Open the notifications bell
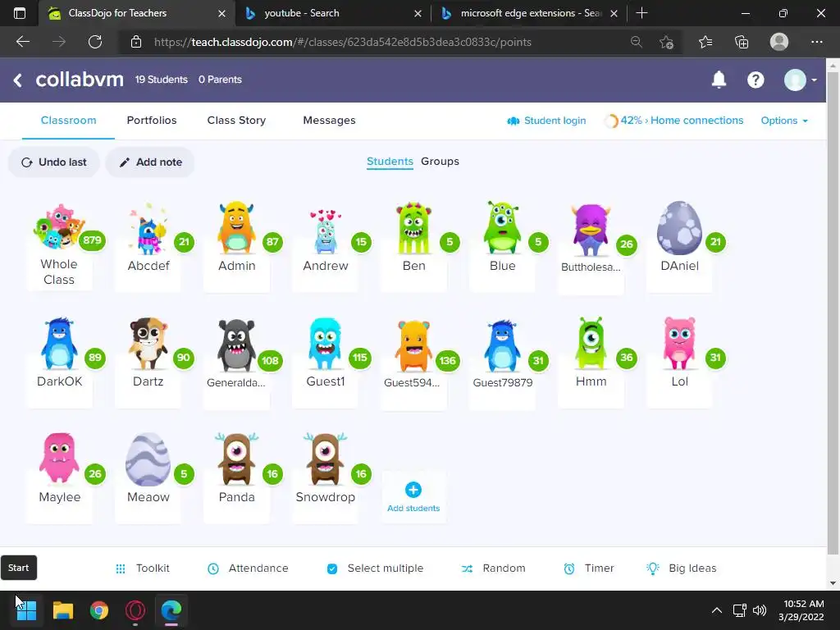840x630 pixels. point(719,80)
